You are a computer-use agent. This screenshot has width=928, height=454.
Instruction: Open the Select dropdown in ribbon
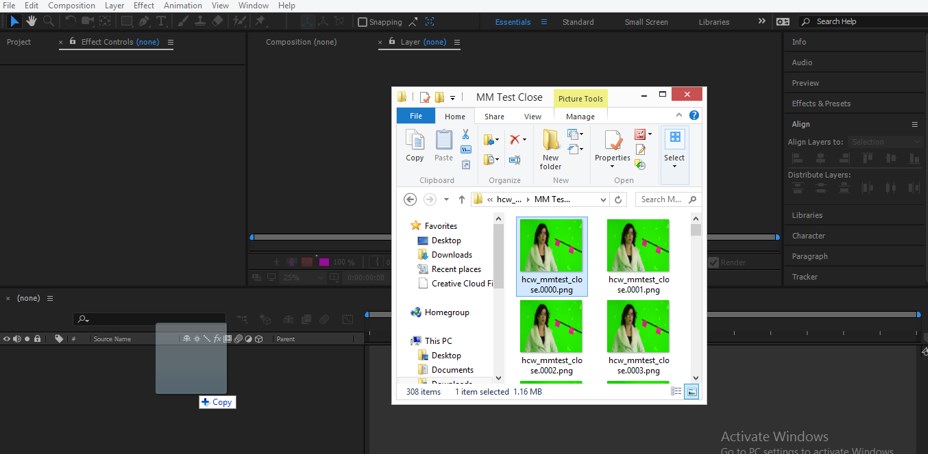674,158
